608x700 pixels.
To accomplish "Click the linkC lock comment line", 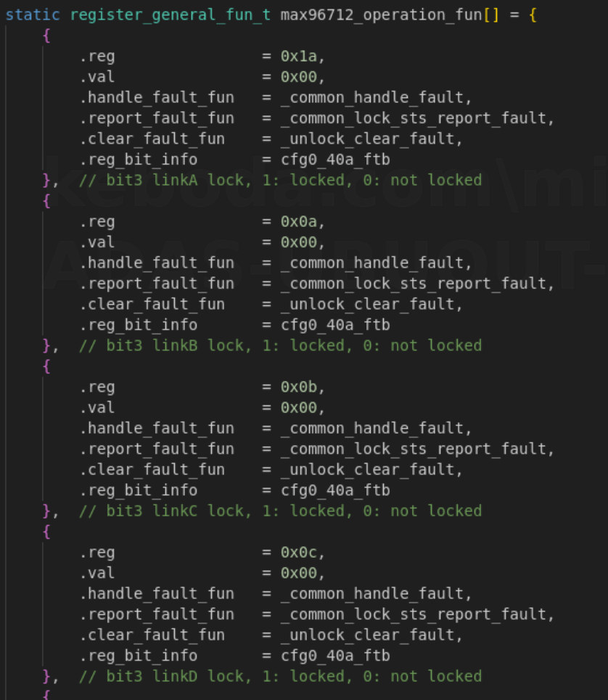I will (x=280, y=511).
